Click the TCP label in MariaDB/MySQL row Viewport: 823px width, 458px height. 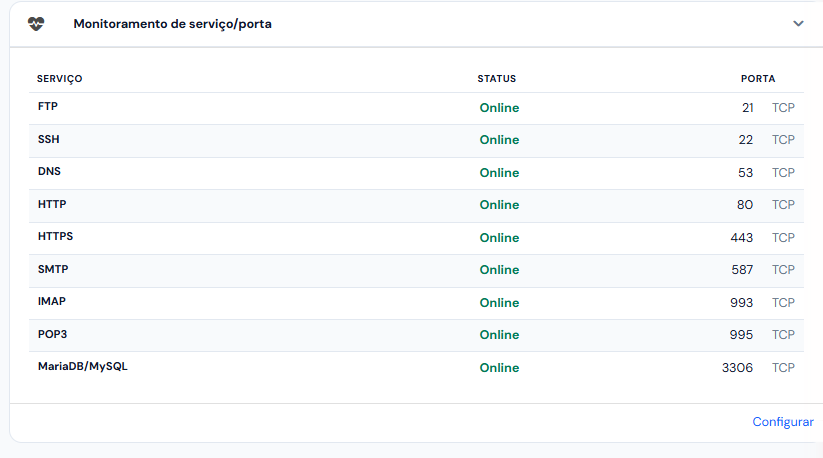pyautogui.click(x=783, y=368)
